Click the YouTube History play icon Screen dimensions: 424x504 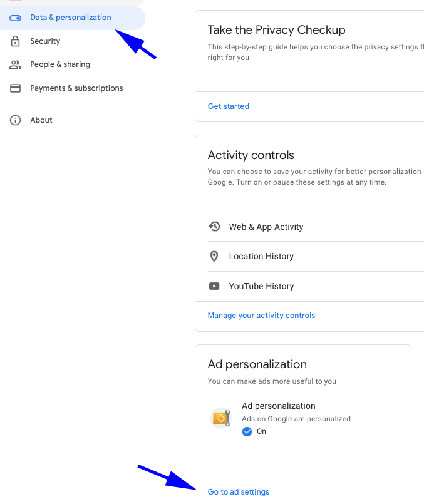click(x=215, y=286)
